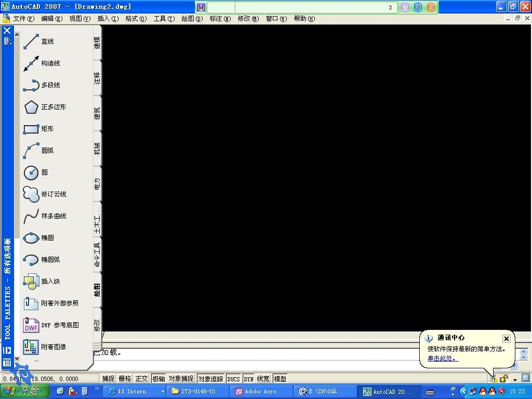The width and height of the screenshot is (532, 399).
Task: Switch to the 命令工具 palette tab
Action: pos(97,255)
